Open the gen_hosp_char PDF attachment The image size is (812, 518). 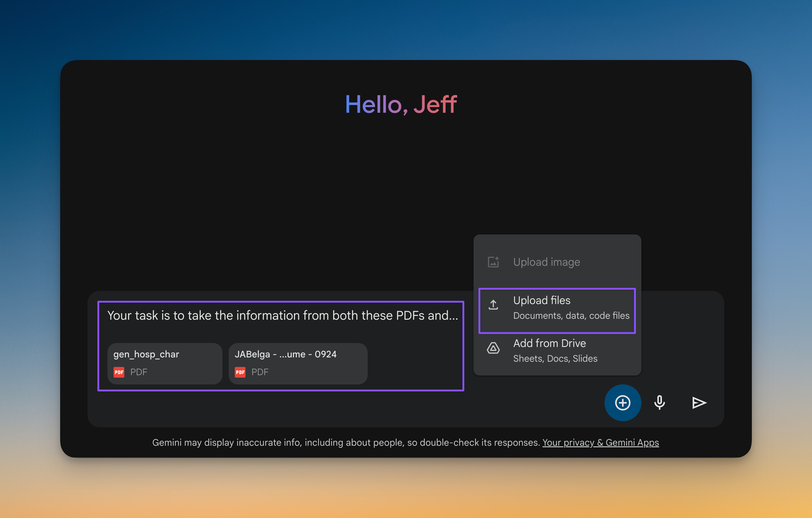coord(165,363)
